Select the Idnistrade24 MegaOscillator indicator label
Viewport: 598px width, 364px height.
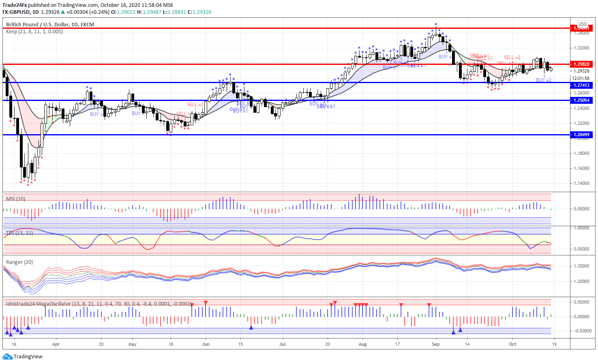click(x=99, y=304)
